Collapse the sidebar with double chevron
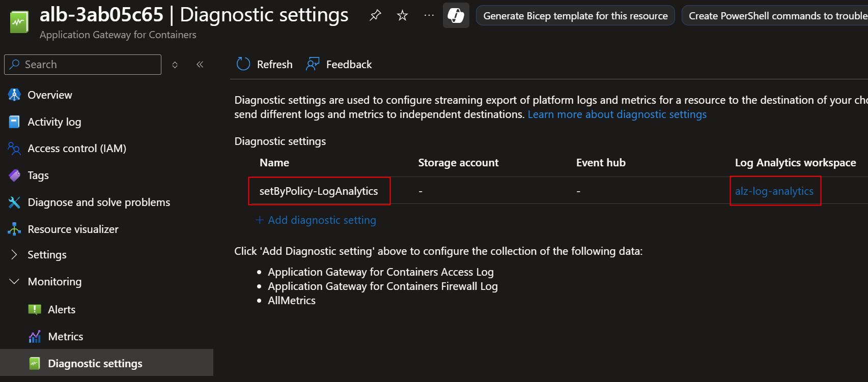Screen dimensions: 868x382 click(200, 65)
